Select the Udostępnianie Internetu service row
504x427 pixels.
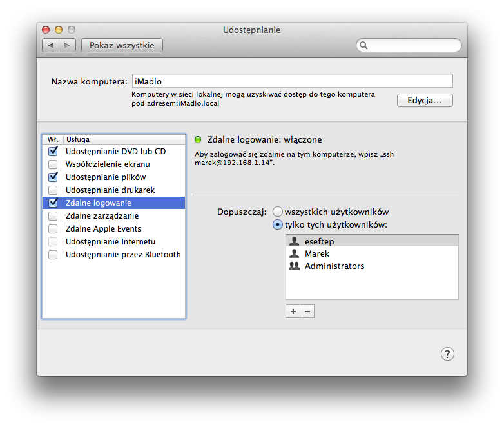(x=114, y=241)
